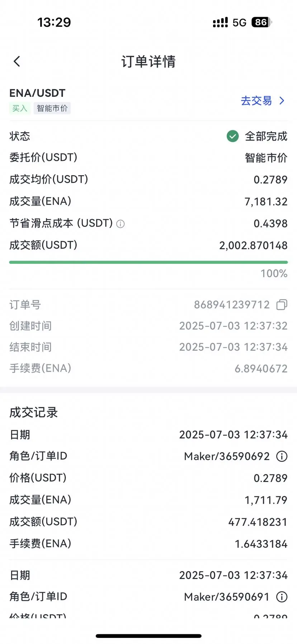Tap the 手续费 value 6.8940672
Screen dimensions: 297x644
tap(261, 369)
